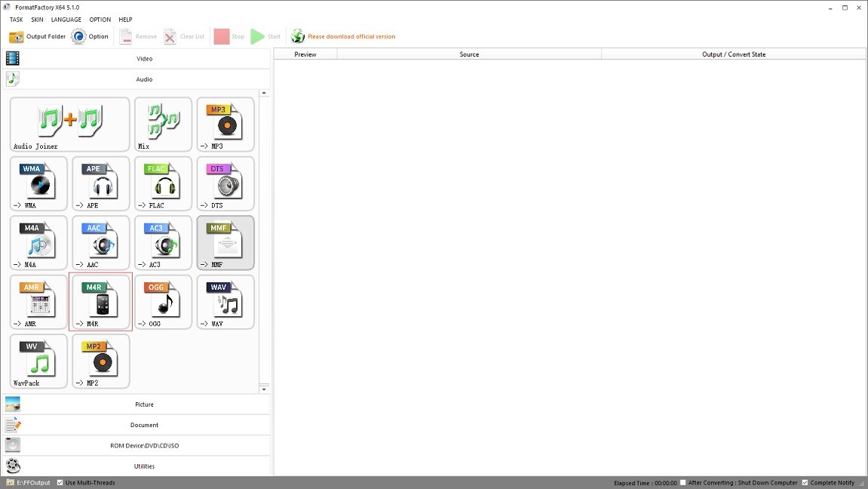Click the Remove toolbar button
This screenshot has width=868, height=489.
139,36
